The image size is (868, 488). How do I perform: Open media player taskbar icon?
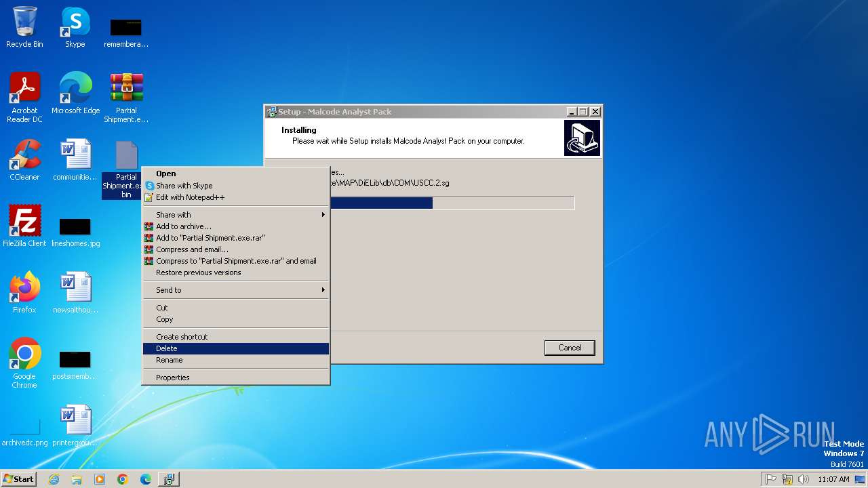[x=100, y=479]
